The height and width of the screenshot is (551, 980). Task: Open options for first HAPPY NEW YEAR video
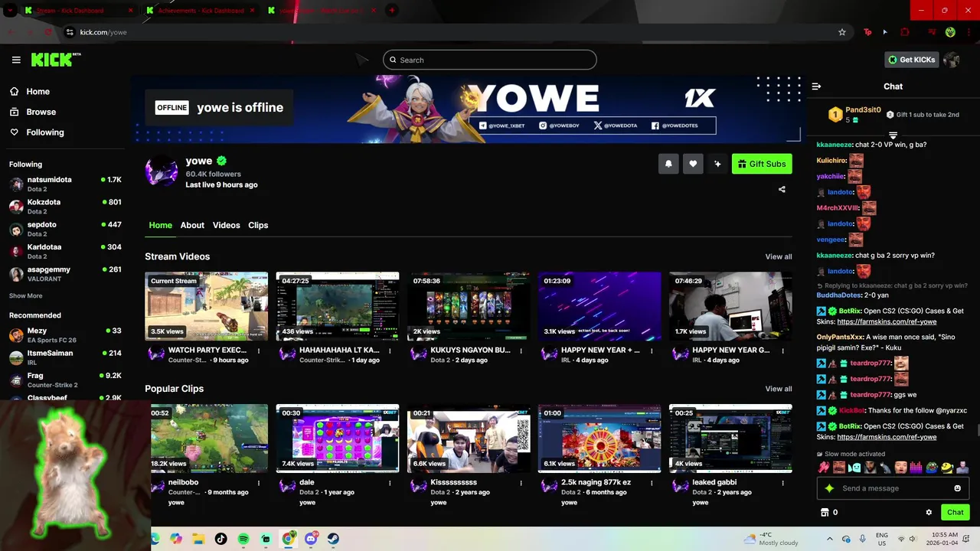pos(652,350)
